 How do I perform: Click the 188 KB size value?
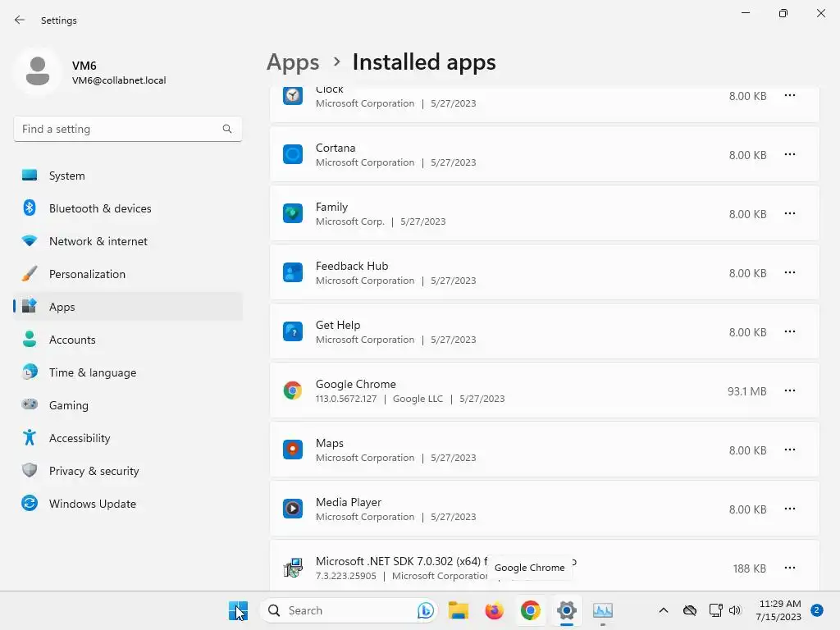pos(750,568)
